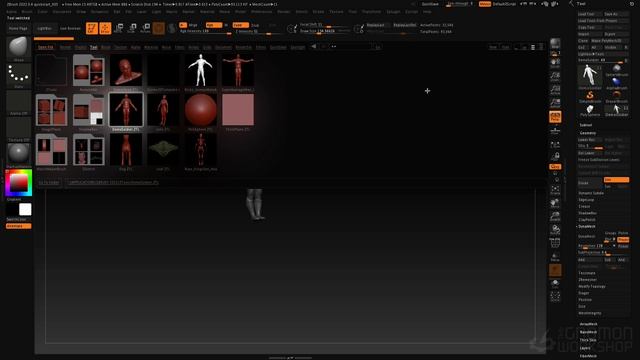Image resolution: width=640 pixels, height=360 pixels.
Task: Select the white male figure thumbnail
Action: point(200,70)
